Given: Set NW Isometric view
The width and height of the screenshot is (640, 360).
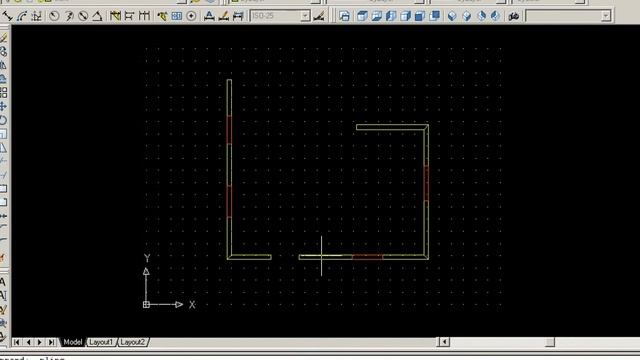Looking at the screenshot, I should [495, 16].
